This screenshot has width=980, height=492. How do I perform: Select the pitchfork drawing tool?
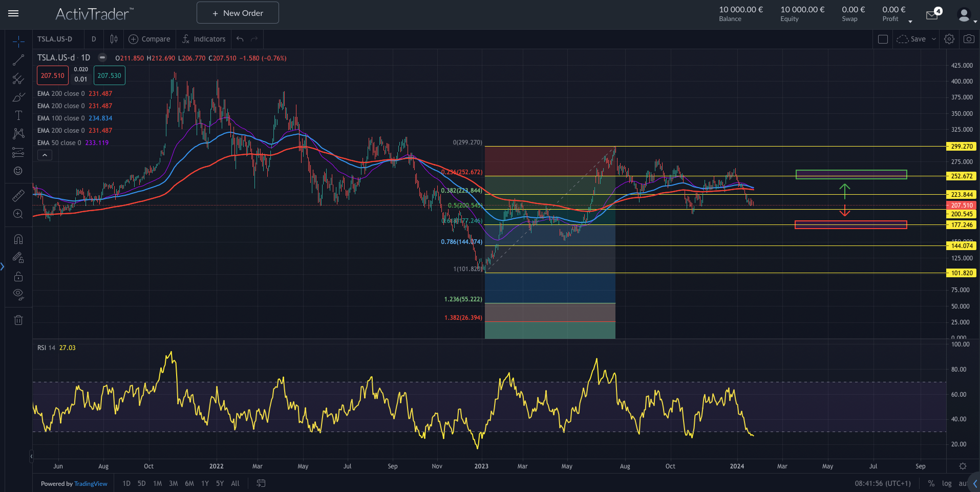pos(18,78)
